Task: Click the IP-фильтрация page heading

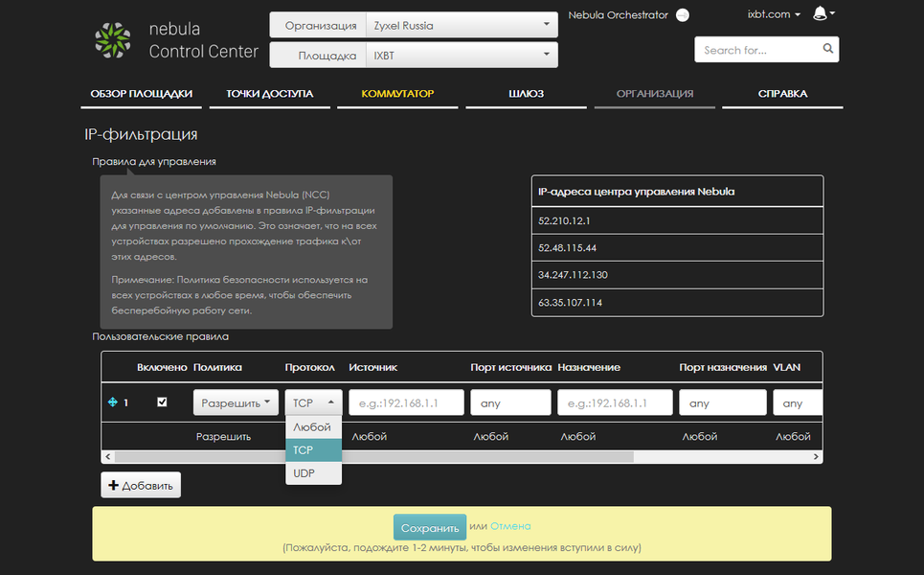Action: click(x=141, y=134)
